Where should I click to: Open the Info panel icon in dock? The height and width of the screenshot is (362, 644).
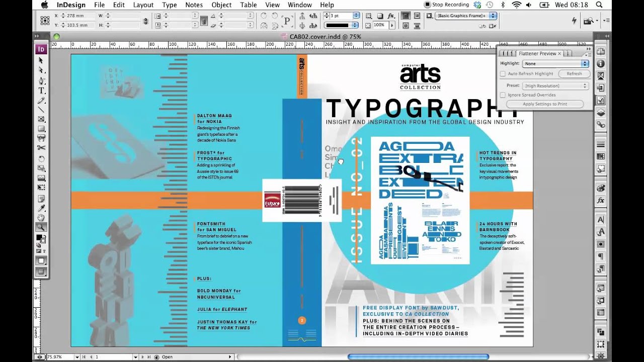click(x=600, y=63)
